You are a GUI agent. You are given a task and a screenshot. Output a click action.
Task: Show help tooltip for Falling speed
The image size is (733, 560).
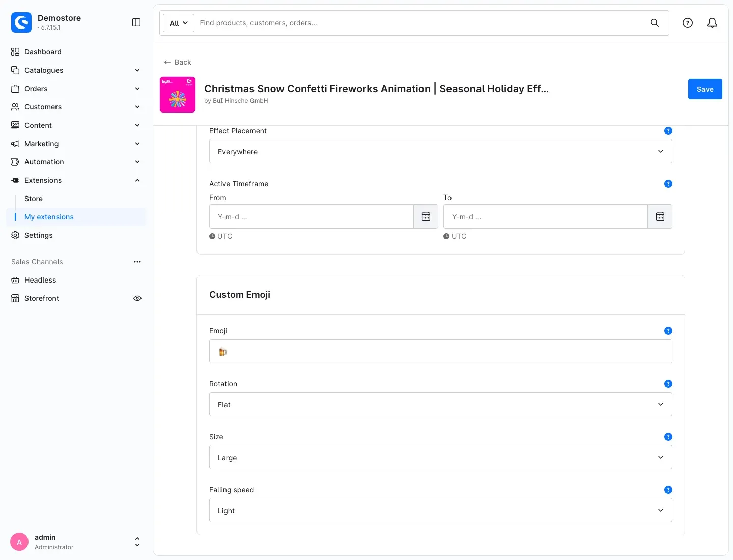(x=668, y=490)
